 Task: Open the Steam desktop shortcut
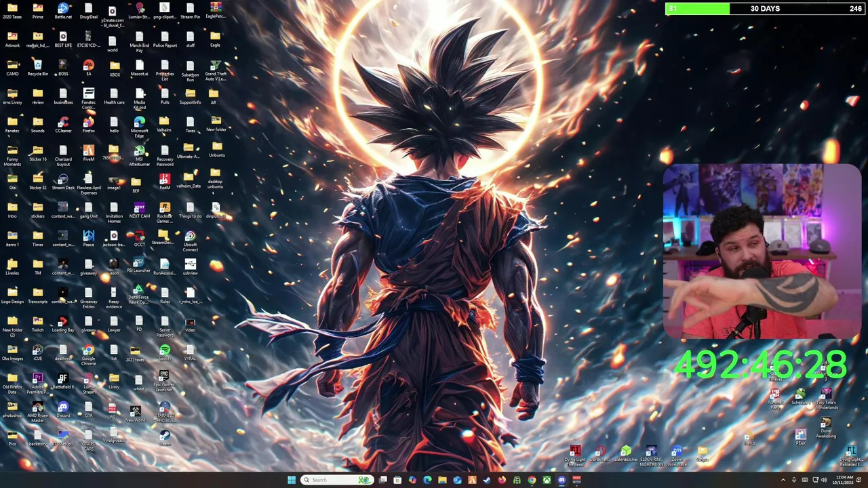click(x=165, y=438)
